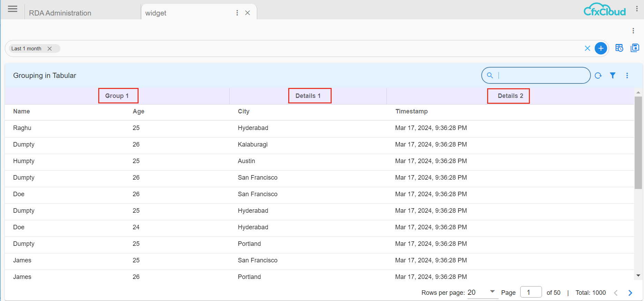Refresh the Grouping in Tabular widget

598,76
